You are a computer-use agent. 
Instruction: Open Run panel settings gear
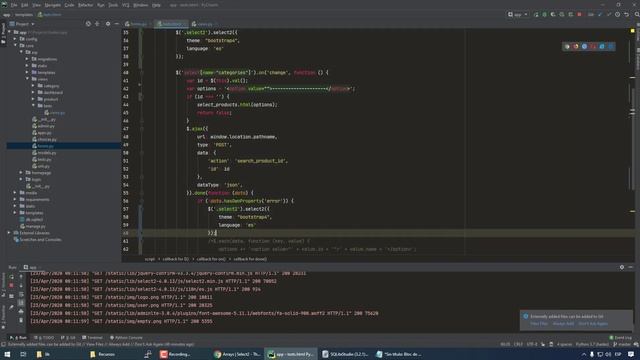pos(622,267)
